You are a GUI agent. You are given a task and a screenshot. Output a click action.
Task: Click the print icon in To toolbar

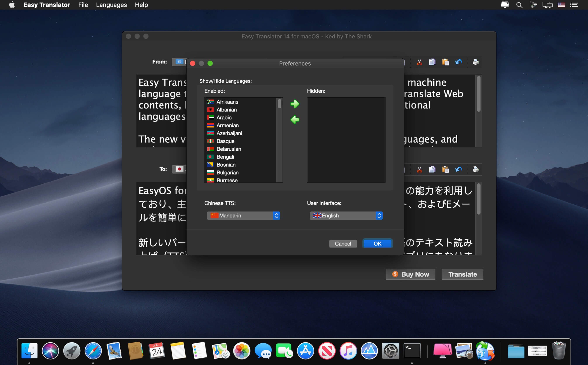pos(476,169)
